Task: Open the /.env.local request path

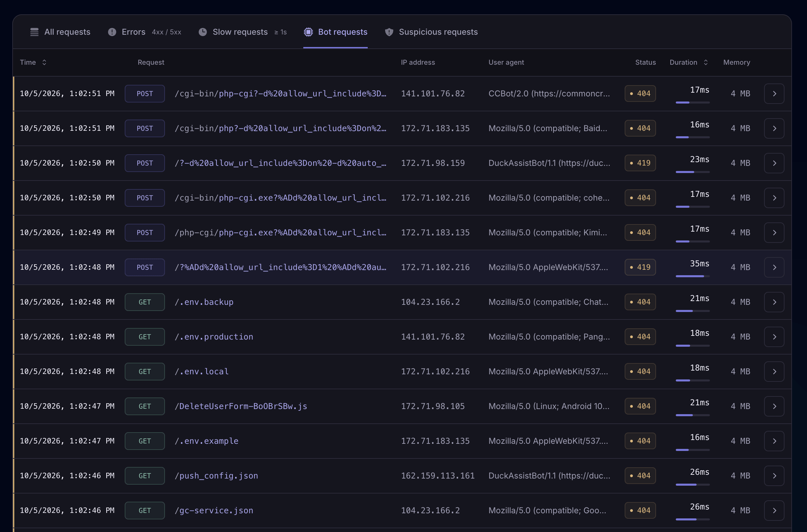Action: tap(202, 372)
